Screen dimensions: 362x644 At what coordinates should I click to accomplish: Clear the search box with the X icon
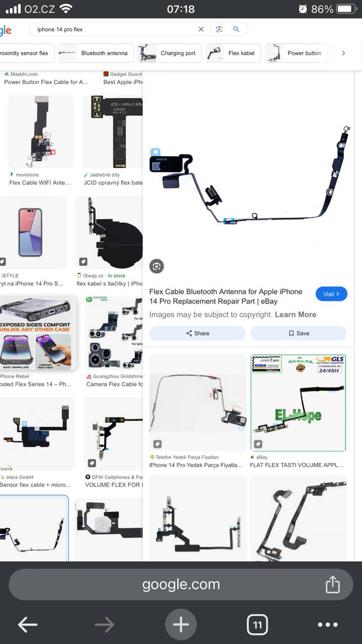201,29
